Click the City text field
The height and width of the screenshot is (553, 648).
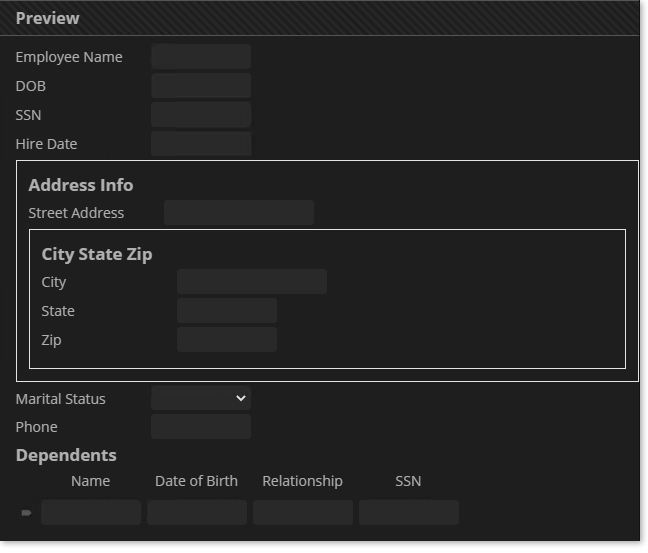tap(252, 282)
